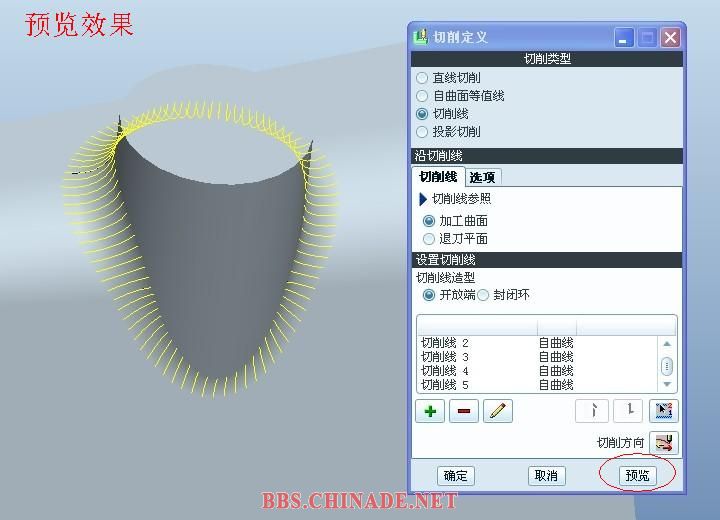Screen dimensions: 720x520
Task: Minimize the 切削定义 dialog
Action: [x=624, y=38]
